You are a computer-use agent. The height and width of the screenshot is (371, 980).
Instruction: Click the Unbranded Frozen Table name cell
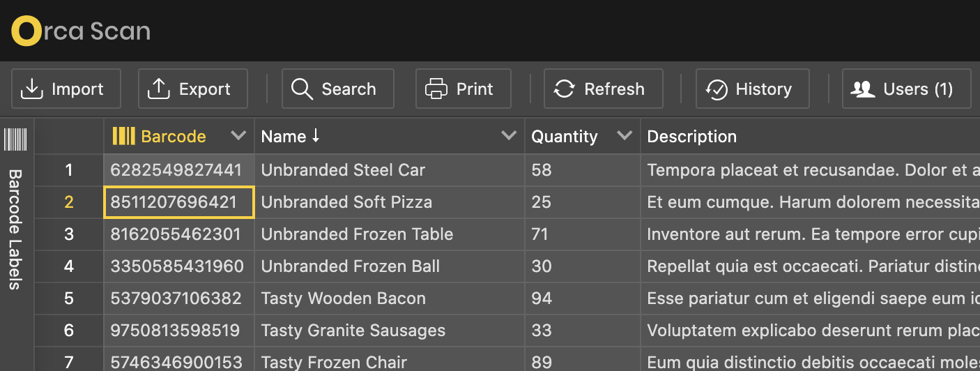click(x=357, y=234)
